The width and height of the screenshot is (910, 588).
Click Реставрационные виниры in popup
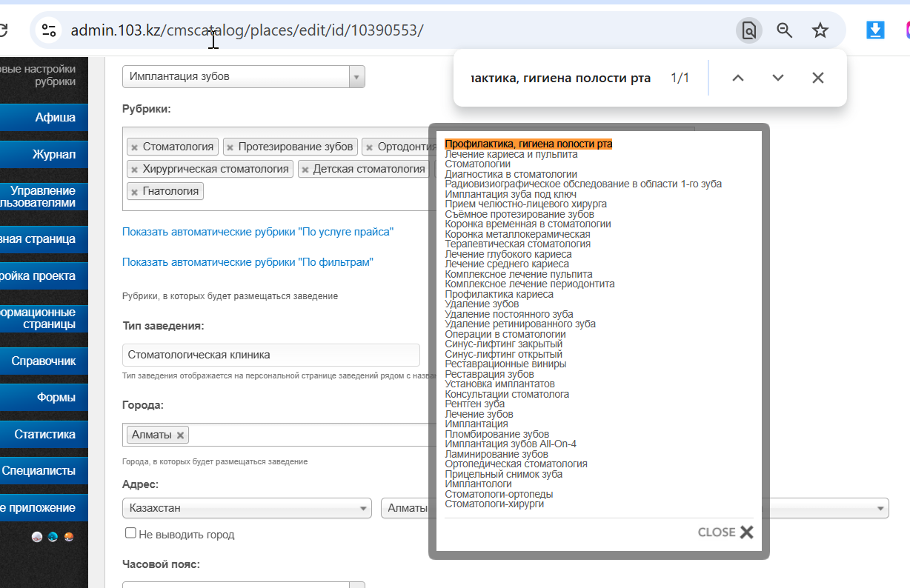pyautogui.click(x=505, y=364)
